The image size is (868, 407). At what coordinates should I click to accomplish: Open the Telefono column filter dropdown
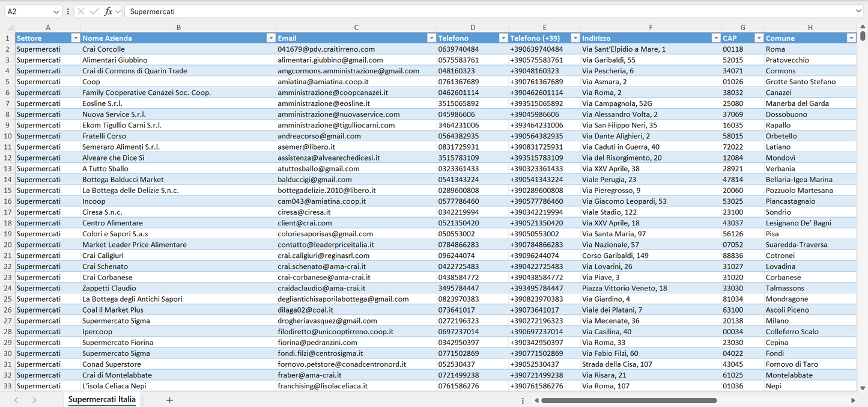tap(503, 38)
